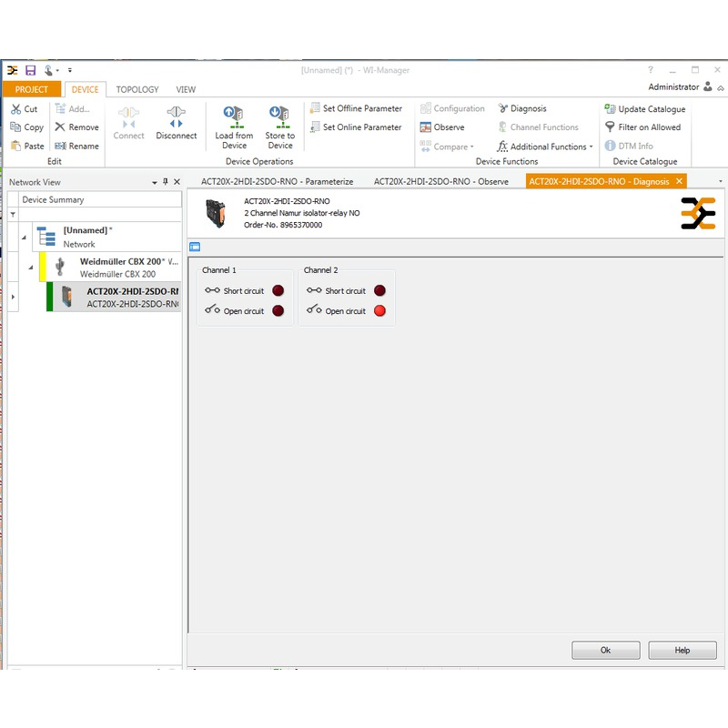728x728 pixels.
Task: Click the Help button
Action: (682, 650)
